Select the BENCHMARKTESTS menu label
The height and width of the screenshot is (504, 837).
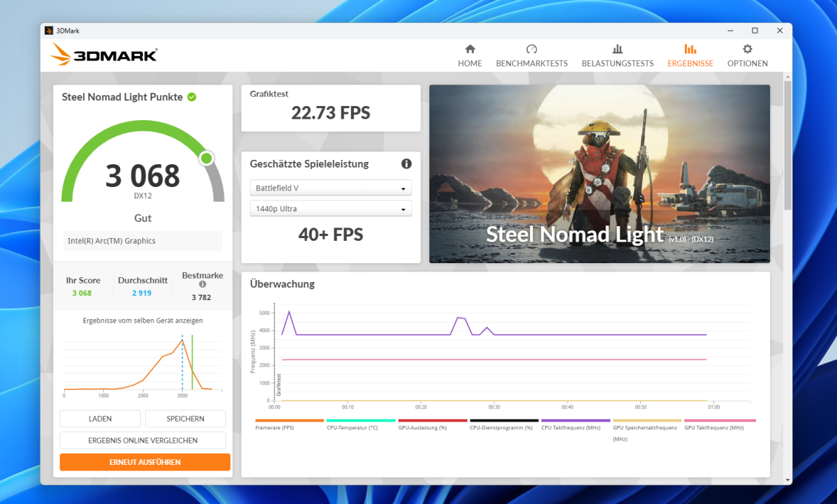[x=532, y=64]
